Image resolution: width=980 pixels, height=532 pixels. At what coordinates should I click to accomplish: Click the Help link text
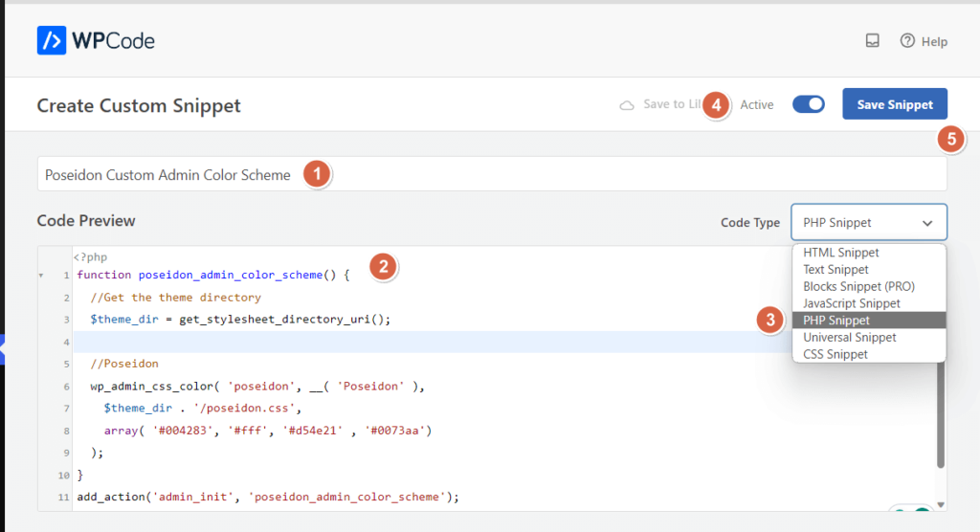[x=934, y=42]
